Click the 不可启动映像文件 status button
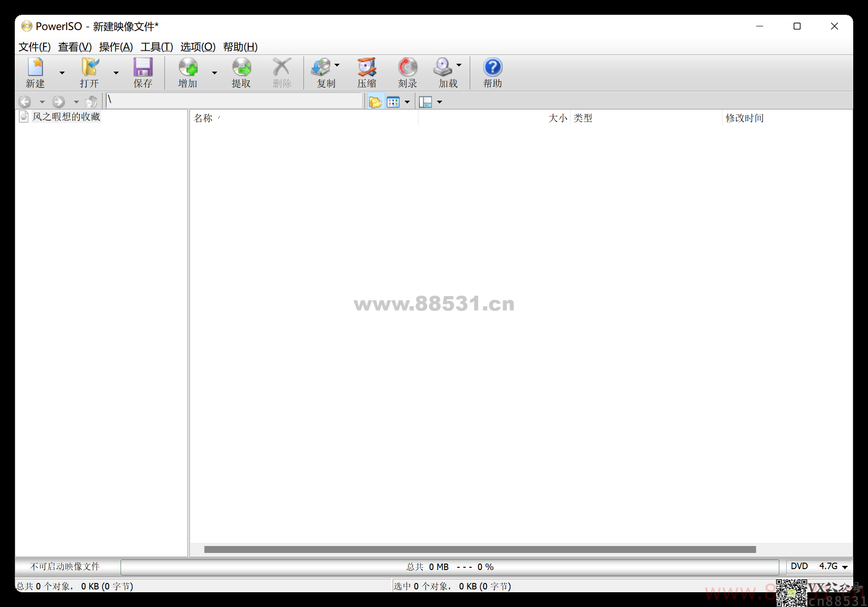Image resolution: width=868 pixels, height=607 pixels. 65,566
